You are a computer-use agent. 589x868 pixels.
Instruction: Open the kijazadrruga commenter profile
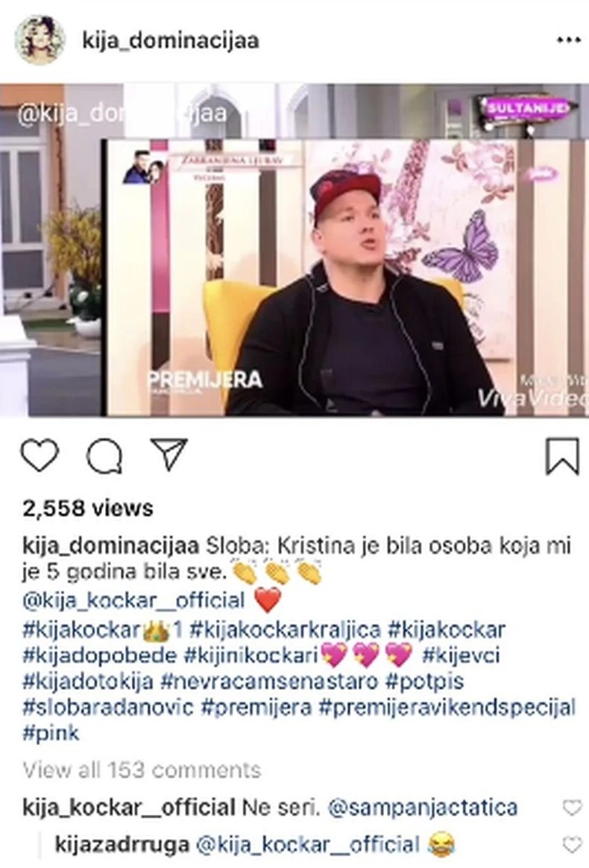pos(122,845)
